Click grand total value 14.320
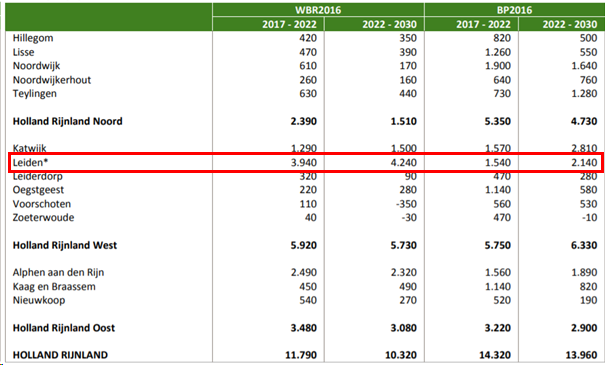Screen dimensions: 605x365 [495, 355]
